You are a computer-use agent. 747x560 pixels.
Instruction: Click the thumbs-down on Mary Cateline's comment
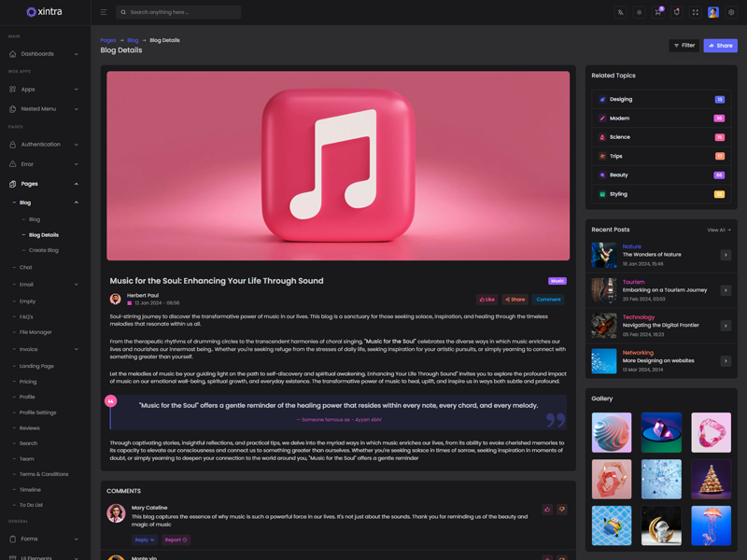[561, 510]
